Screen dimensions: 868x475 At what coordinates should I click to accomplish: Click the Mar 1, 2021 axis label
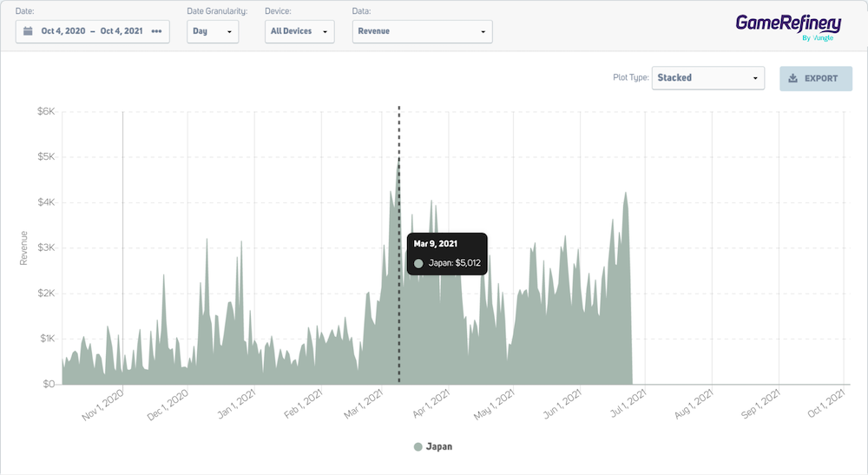click(363, 403)
